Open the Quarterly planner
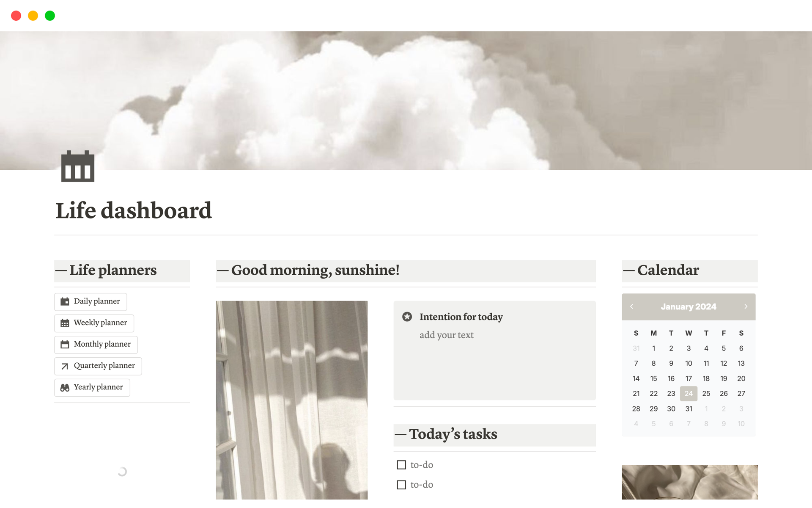 (98, 366)
